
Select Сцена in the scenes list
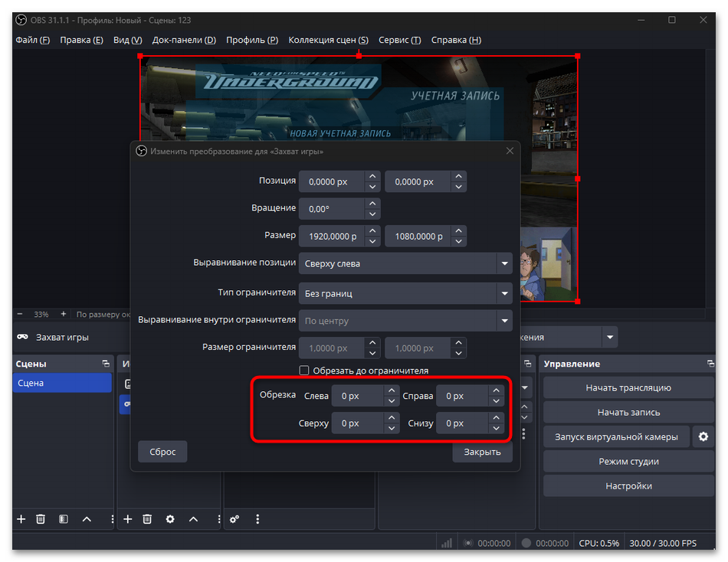click(62, 383)
